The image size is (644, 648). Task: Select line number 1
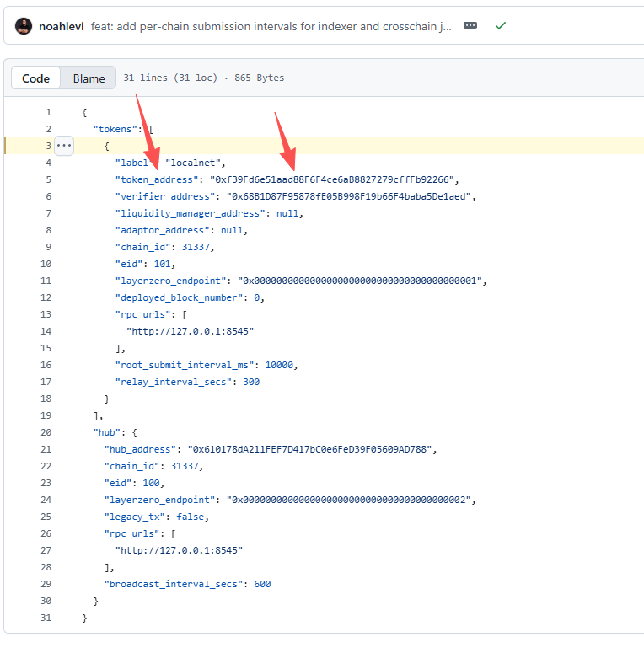pyautogui.click(x=48, y=112)
